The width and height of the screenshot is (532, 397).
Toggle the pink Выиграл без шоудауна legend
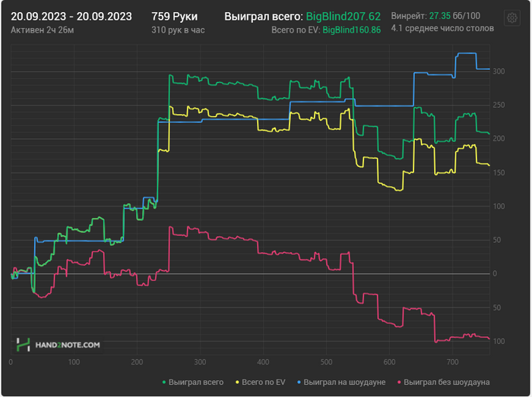point(443,382)
